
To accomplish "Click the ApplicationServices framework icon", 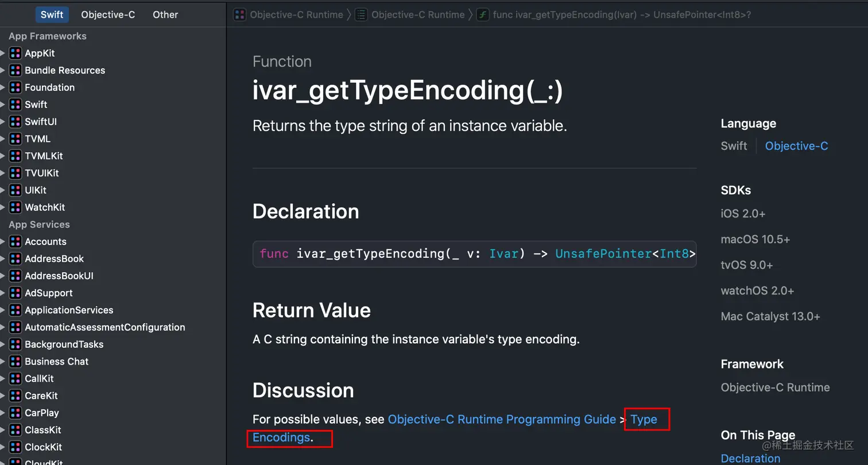I will [x=15, y=310].
